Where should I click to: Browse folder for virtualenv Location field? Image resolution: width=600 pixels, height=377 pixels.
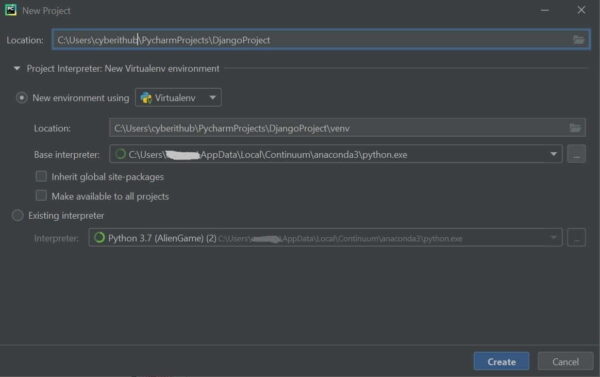coord(575,128)
